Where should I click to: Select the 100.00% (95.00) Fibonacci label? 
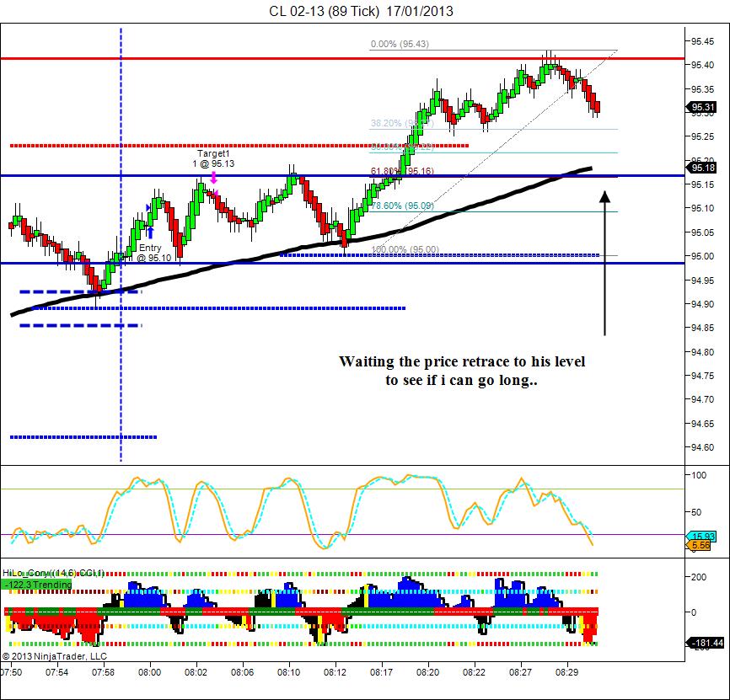[x=405, y=249]
